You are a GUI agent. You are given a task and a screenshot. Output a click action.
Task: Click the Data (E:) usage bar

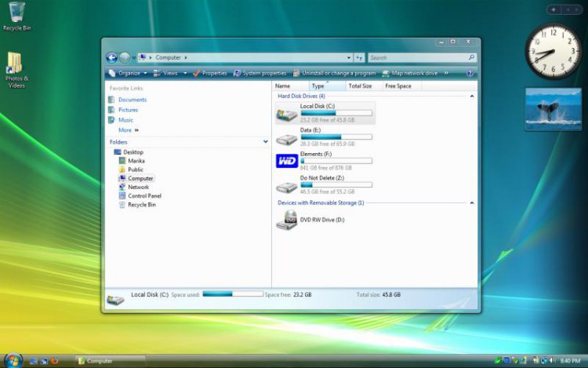point(336,137)
